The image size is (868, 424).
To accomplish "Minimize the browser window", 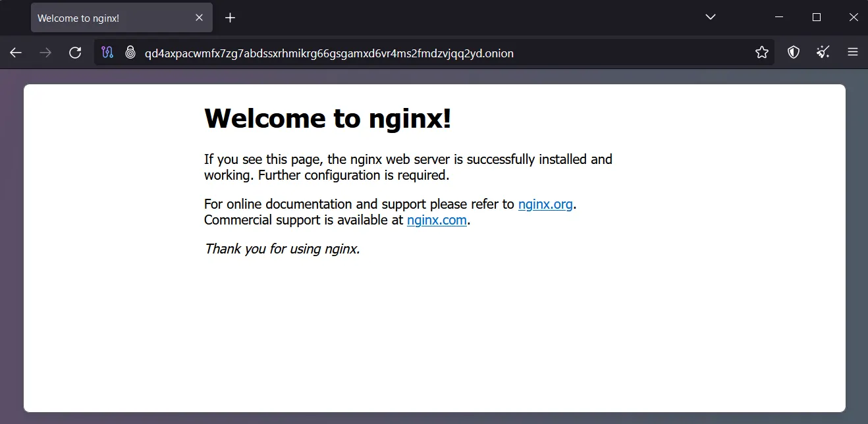I will [779, 17].
